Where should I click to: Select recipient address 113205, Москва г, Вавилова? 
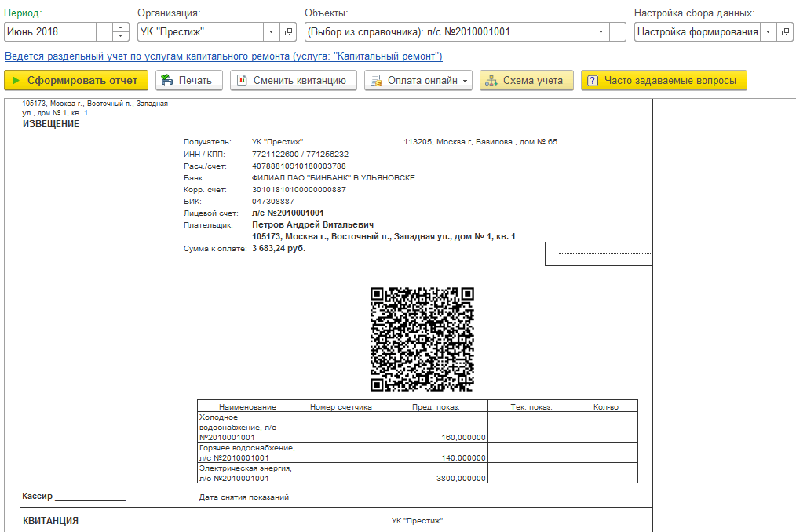point(480,142)
